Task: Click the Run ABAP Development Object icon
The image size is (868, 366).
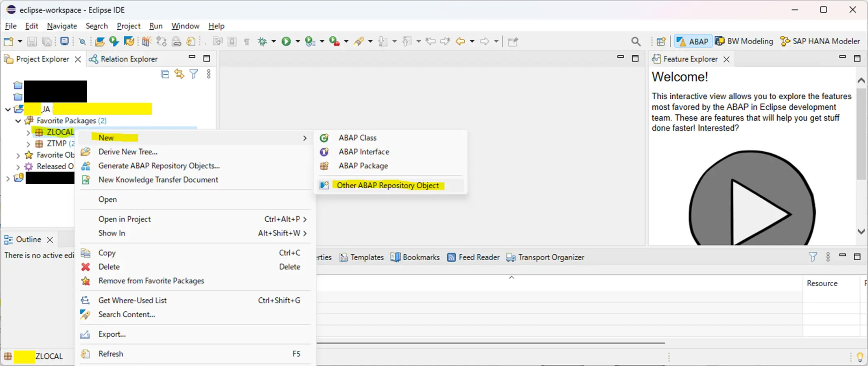Action: 114,41
